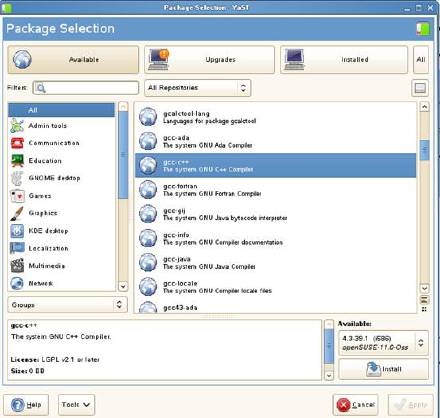This screenshot has width=440, height=418.
Task: Select the gcc-locale package name
Action: [x=180, y=283]
